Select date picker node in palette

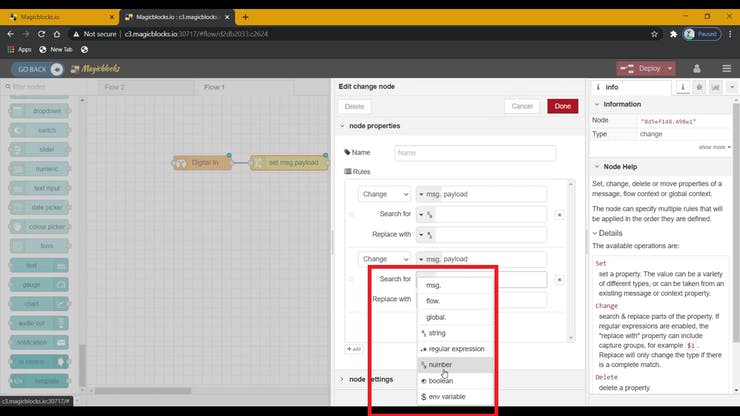(x=40, y=207)
